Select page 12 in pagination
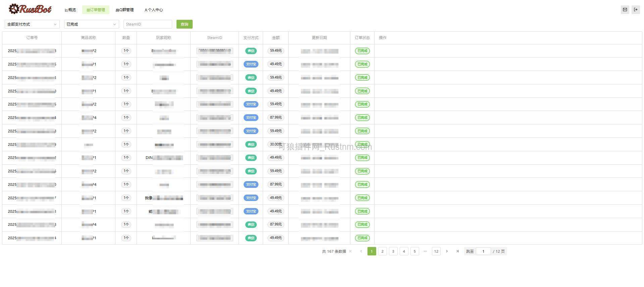The width and height of the screenshot is (644, 287). pyautogui.click(x=436, y=251)
